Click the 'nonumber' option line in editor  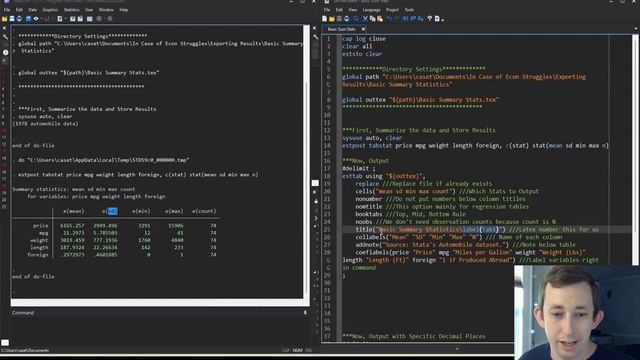[440, 199]
